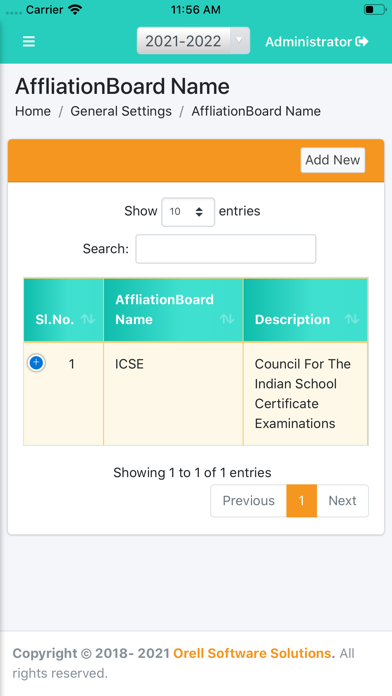Open the 2021-2022 academic year dropdown
392x696 pixels.
pyautogui.click(x=193, y=41)
